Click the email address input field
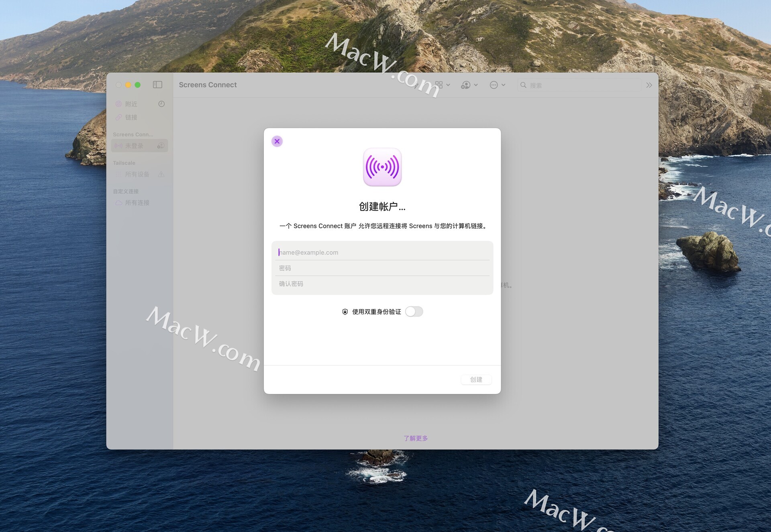The image size is (771, 532). coord(382,252)
